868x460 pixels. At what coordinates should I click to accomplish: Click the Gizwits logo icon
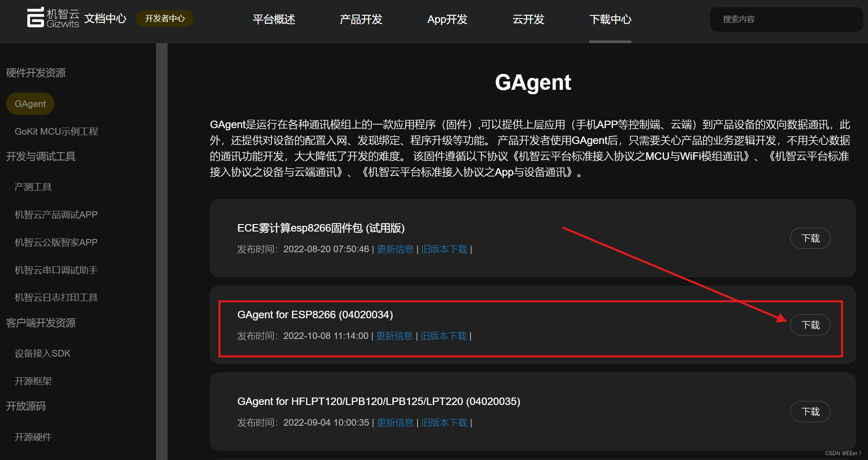point(53,18)
